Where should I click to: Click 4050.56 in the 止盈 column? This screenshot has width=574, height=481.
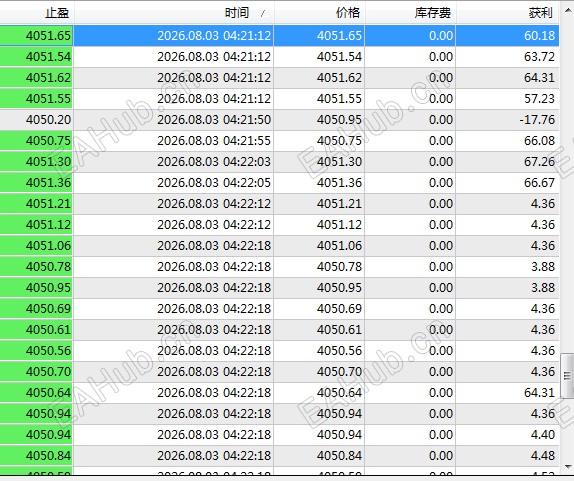click(48, 351)
